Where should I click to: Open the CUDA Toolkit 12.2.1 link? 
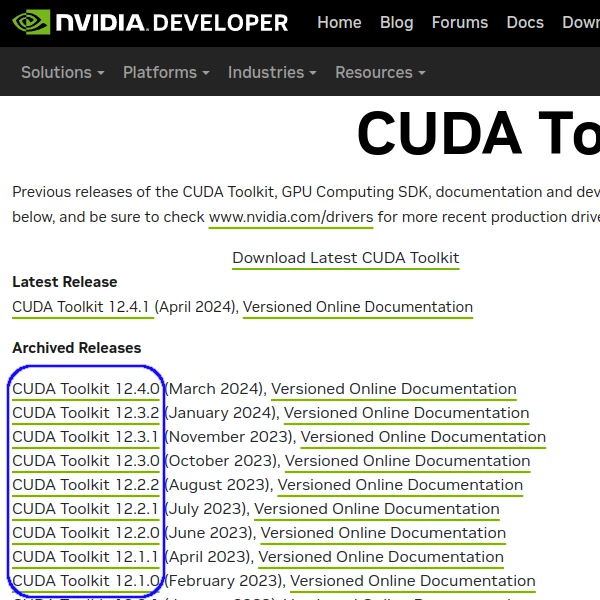coord(86,509)
